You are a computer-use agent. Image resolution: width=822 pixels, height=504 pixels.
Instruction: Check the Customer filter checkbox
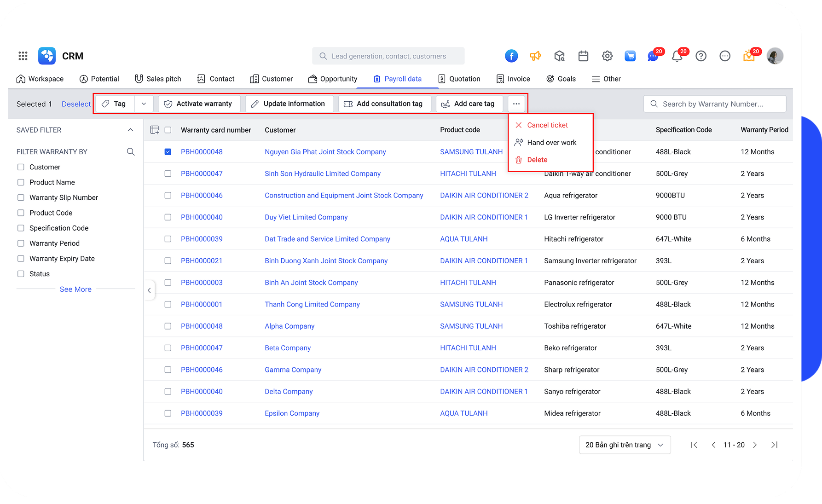tap(21, 167)
